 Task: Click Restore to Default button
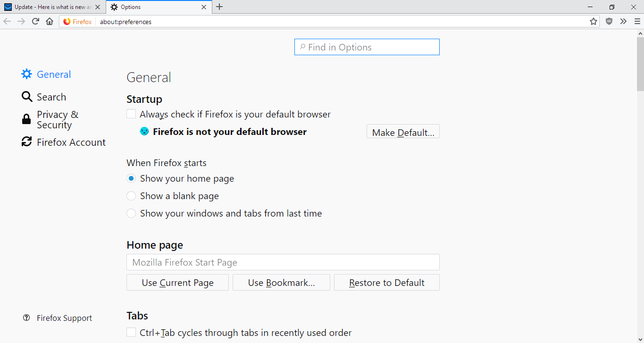[x=386, y=283]
